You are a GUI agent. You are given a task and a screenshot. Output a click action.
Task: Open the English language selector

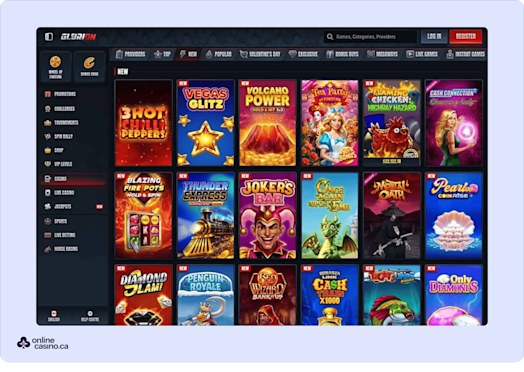[x=53, y=316]
